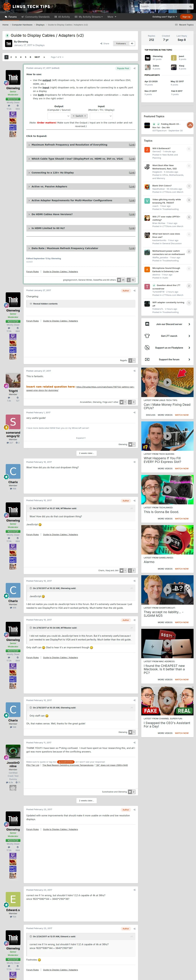Expand somerandomguy12's signature

[x=81, y=438]
